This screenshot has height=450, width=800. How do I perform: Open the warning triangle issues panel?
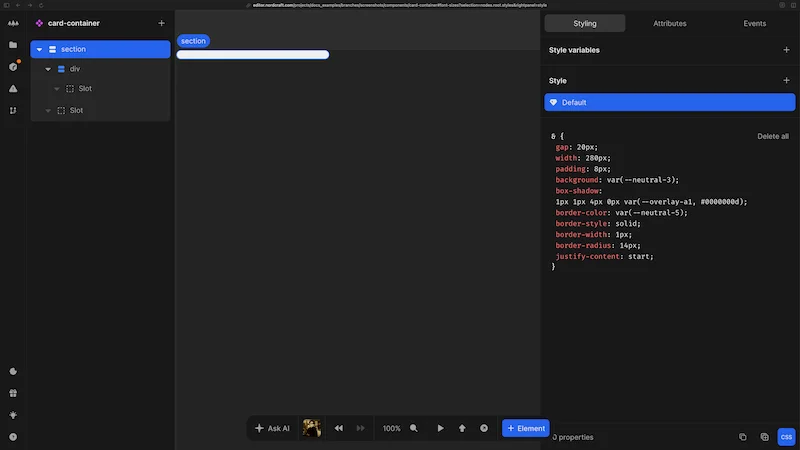click(x=13, y=88)
